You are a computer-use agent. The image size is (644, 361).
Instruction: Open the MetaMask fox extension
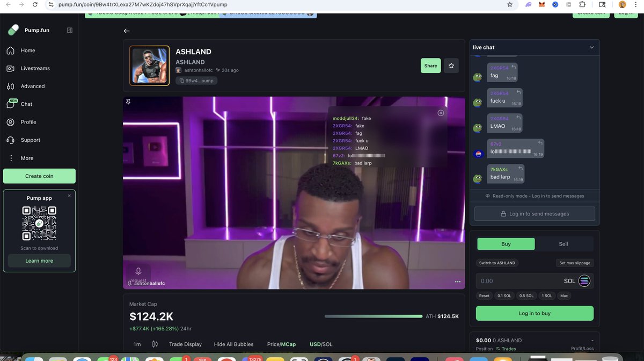[541, 4]
